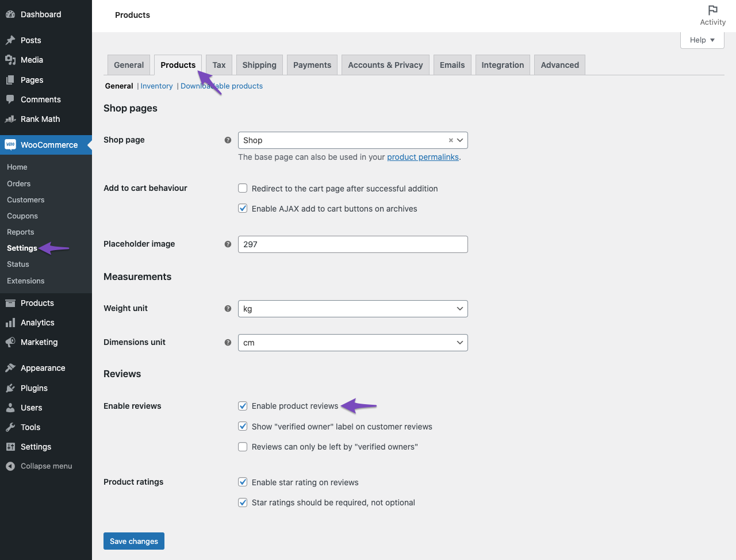Click the Placeholder image input field

click(x=352, y=244)
